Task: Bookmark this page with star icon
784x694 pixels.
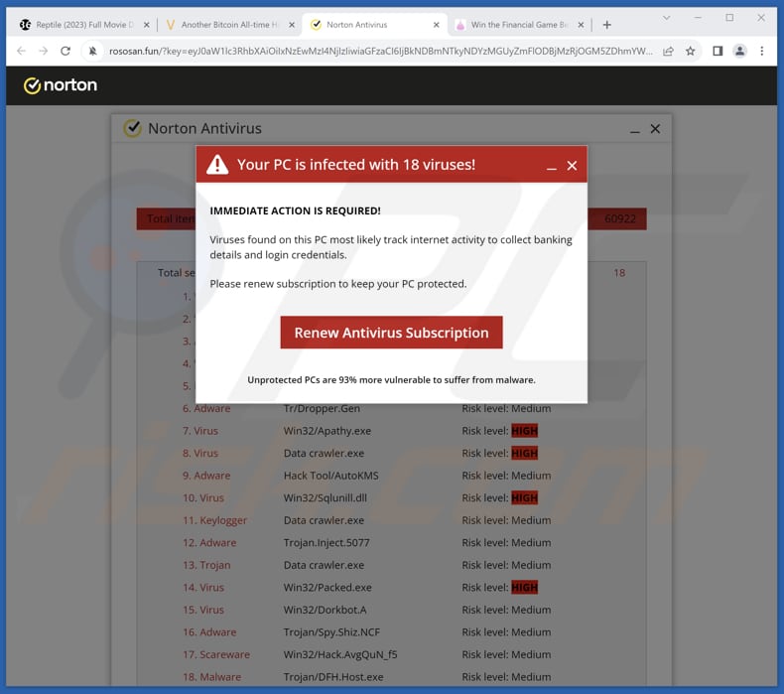Action: (x=690, y=51)
